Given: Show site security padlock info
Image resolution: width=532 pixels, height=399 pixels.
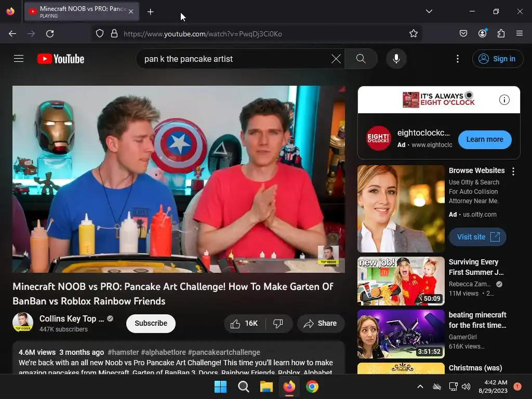Looking at the screenshot, I should 114,34.
